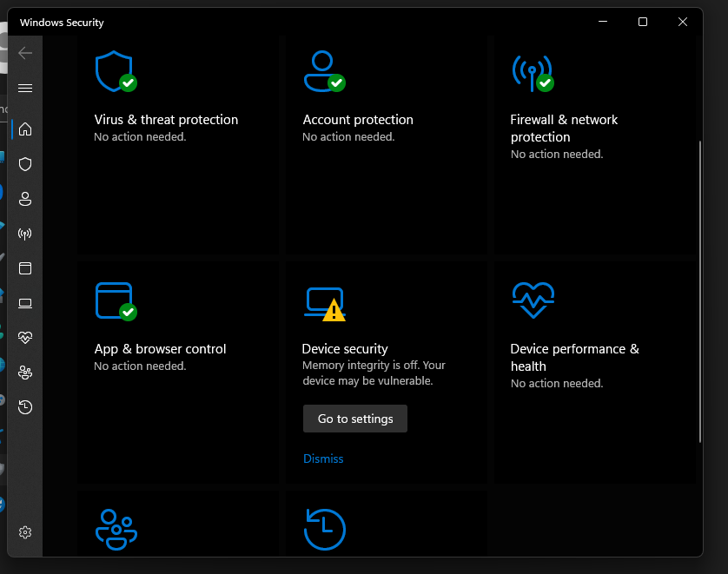Close the Windows Security window

point(683,22)
